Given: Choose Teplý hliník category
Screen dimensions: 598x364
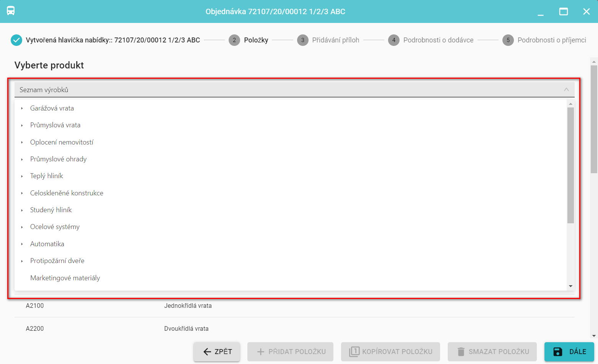Looking at the screenshot, I should [47, 176].
